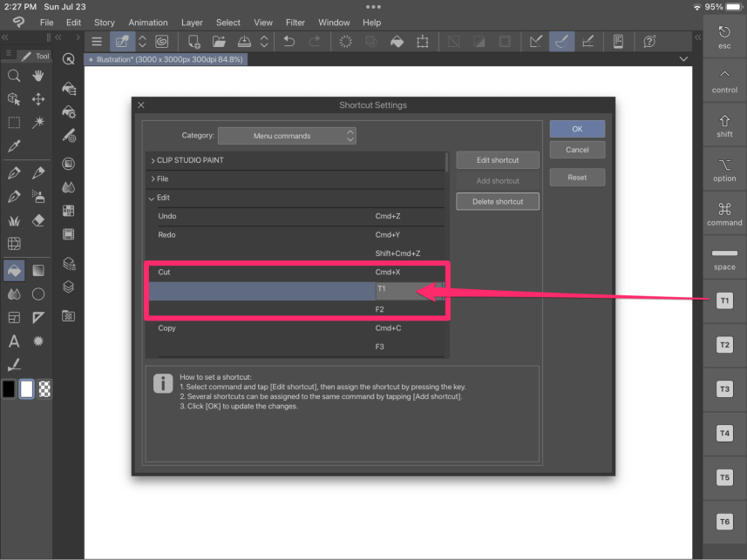Select the black main color swatch

tap(9, 389)
